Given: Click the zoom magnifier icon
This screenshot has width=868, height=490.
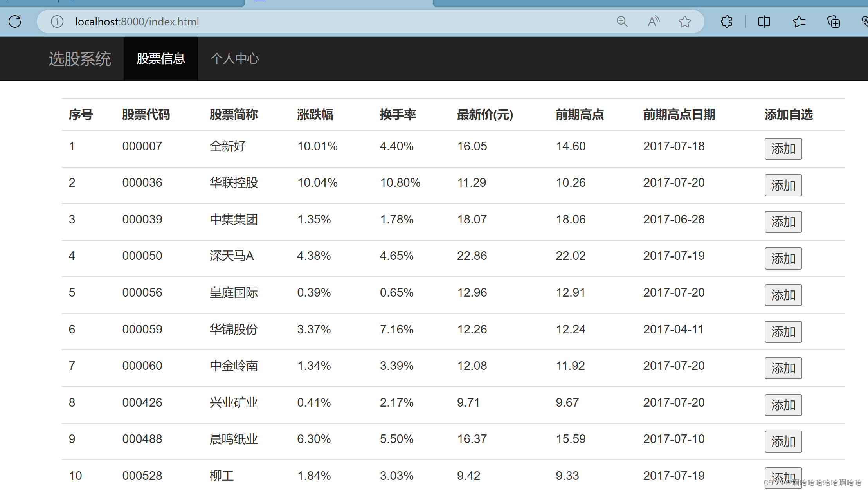Looking at the screenshot, I should point(622,22).
